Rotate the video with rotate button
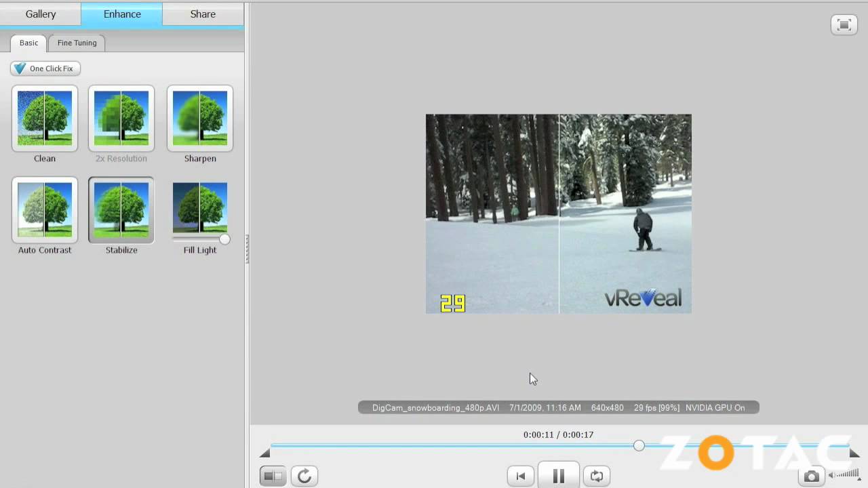This screenshot has width=868, height=488. point(304,476)
